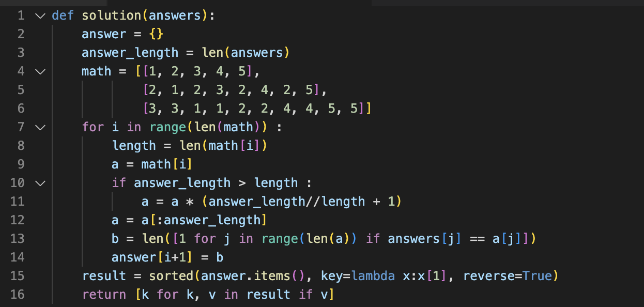Screen dimensions: 644x307
Task: Click the 'for' keyword on line 7
Action: click(x=93, y=127)
